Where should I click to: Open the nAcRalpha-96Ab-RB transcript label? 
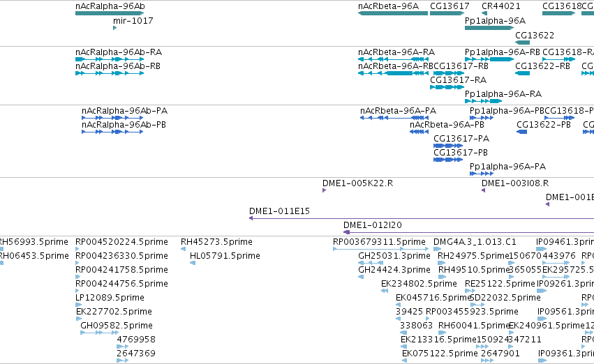tap(118, 66)
